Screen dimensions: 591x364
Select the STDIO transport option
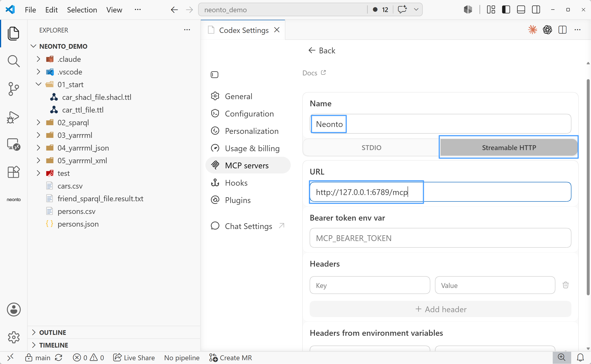[x=371, y=147]
